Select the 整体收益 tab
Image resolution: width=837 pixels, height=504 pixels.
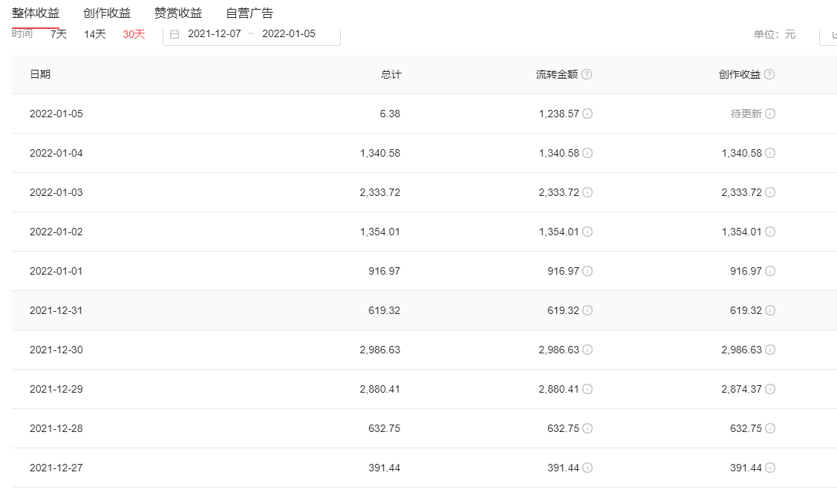coord(36,13)
